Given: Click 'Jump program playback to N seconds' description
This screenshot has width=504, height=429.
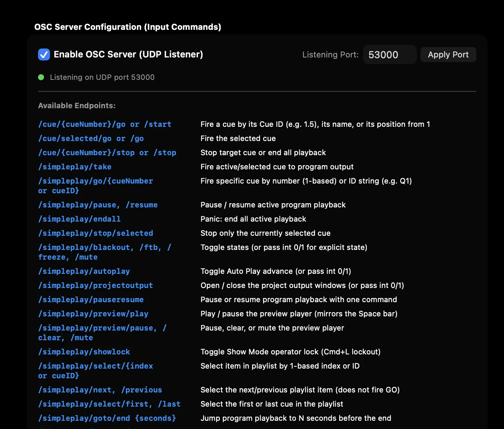Looking at the screenshot, I should coord(296,418).
